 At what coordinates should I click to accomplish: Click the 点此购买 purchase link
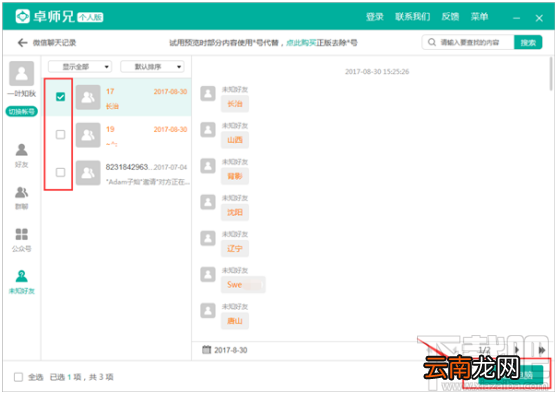coord(301,43)
